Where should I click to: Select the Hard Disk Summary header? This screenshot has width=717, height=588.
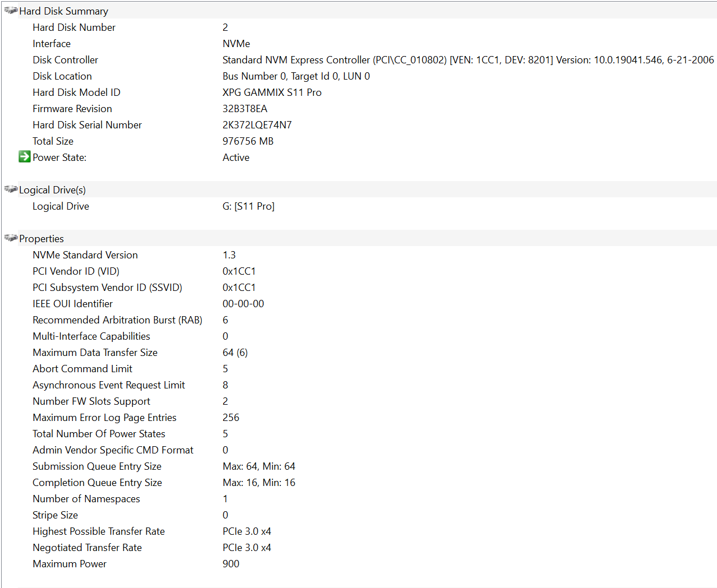point(63,11)
